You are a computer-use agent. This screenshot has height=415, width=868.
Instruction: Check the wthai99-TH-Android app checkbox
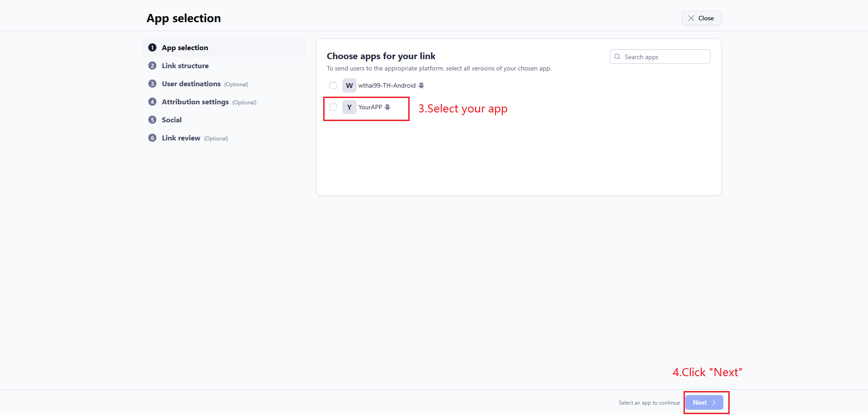coord(333,85)
